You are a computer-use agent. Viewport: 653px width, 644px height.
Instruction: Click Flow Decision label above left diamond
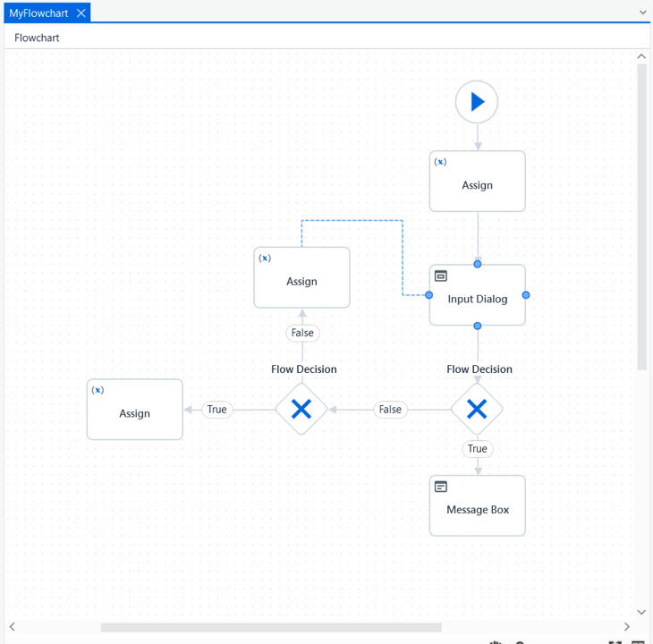(x=304, y=369)
